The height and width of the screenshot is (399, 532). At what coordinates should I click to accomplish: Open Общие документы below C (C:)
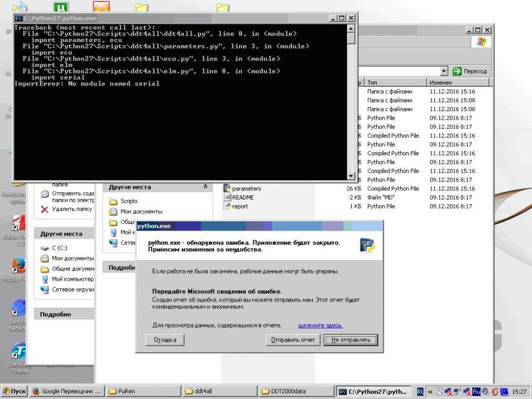click(68, 269)
